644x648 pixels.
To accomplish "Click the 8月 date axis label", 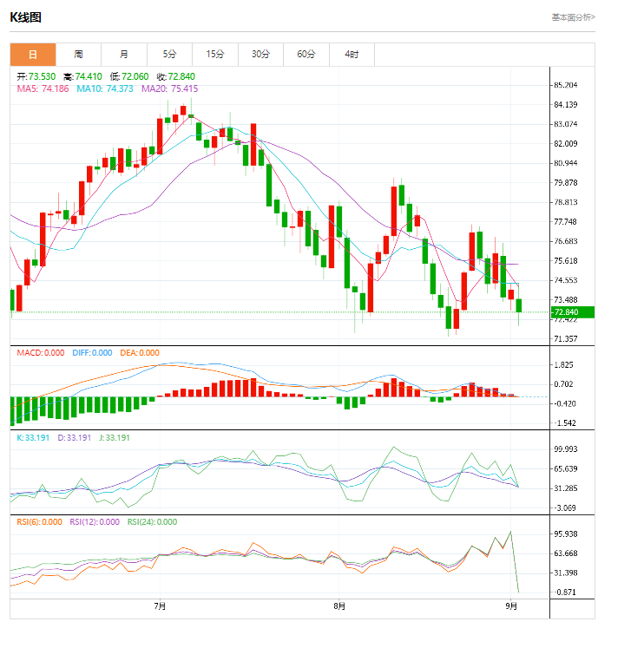I will [339, 606].
